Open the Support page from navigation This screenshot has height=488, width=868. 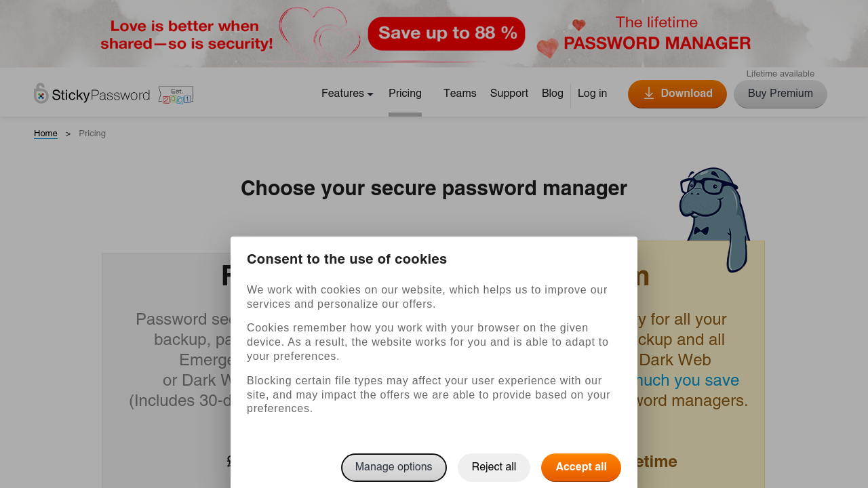tap(509, 94)
